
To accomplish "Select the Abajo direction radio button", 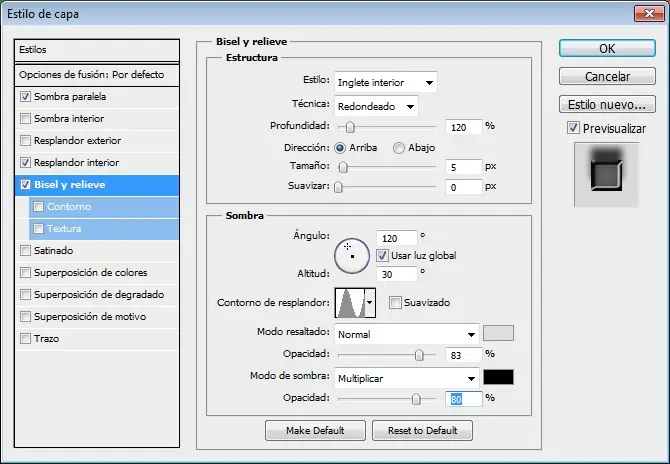I will coord(399,148).
